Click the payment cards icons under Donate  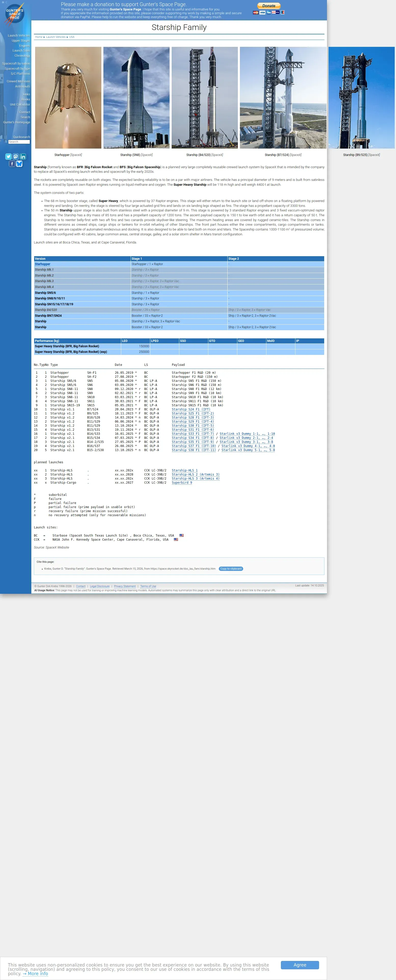pos(268,12)
